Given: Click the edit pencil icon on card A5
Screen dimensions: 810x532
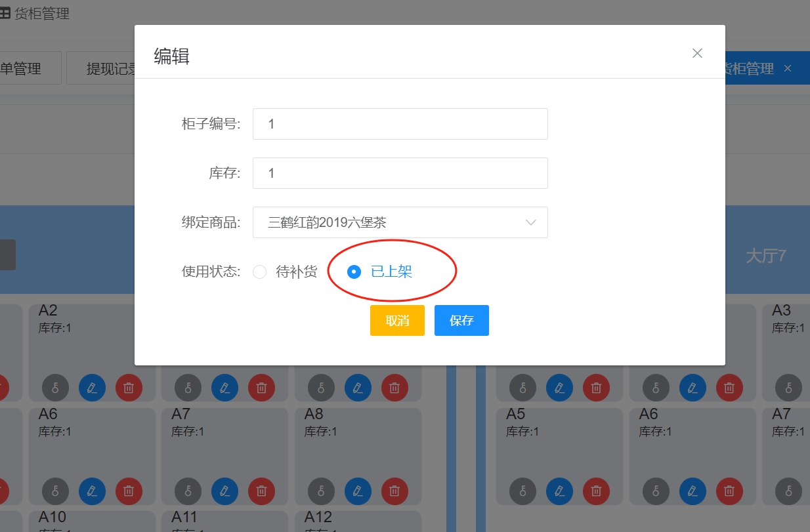Looking at the screenshot, I should (560, 491).
